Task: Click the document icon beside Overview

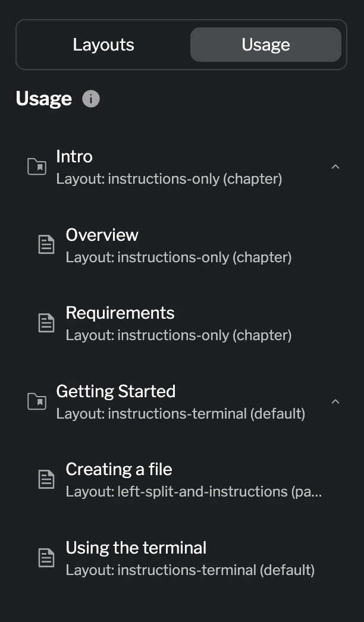Action: [x=46, y=244]
